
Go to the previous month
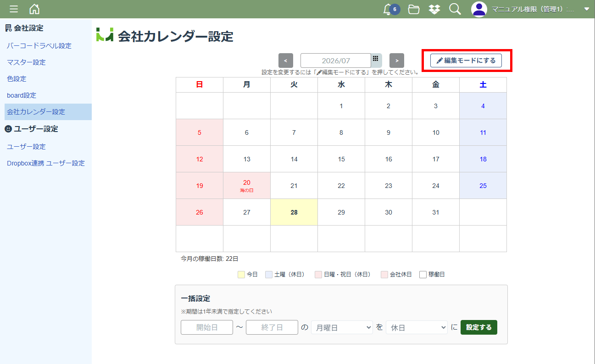pos(286,61)
